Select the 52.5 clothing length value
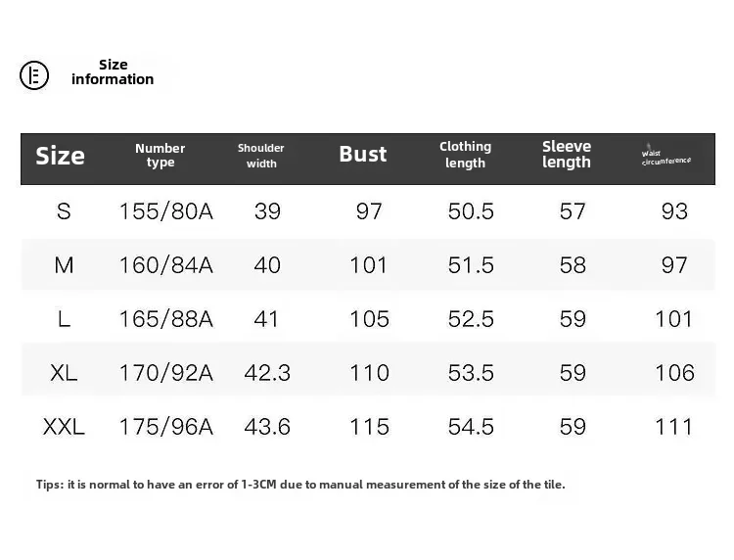This screenshot has height=560, width=734. click(x=471, y=319)
